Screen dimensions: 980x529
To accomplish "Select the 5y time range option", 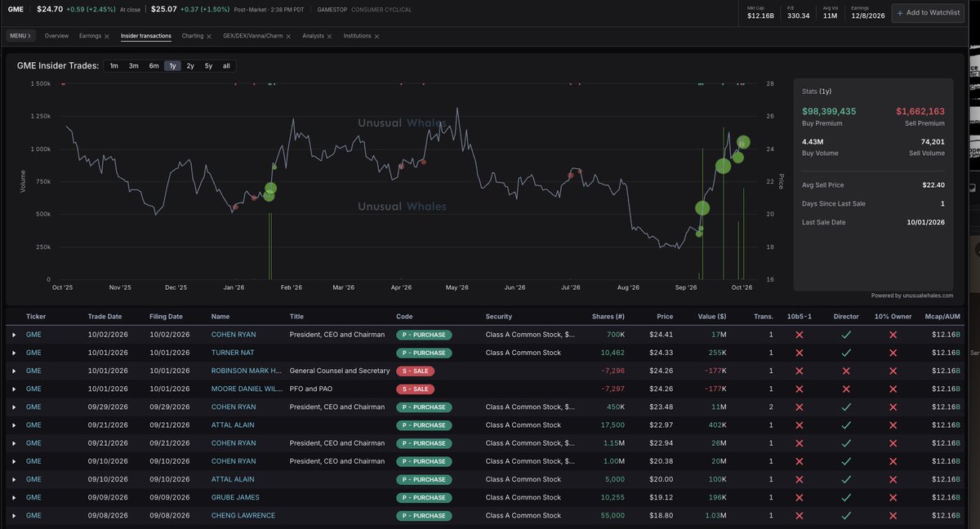I will coord(208,65).
